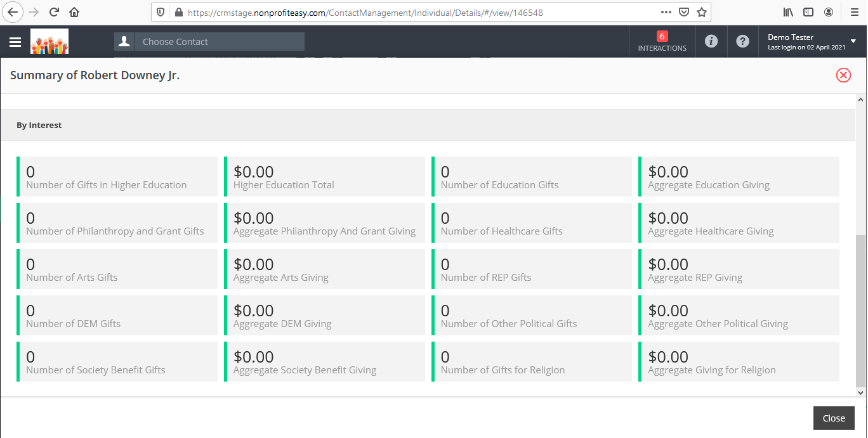868x438 pixels.
Task: Click the contact person icon
Action: pyautogui.click(x=124, y=42)
